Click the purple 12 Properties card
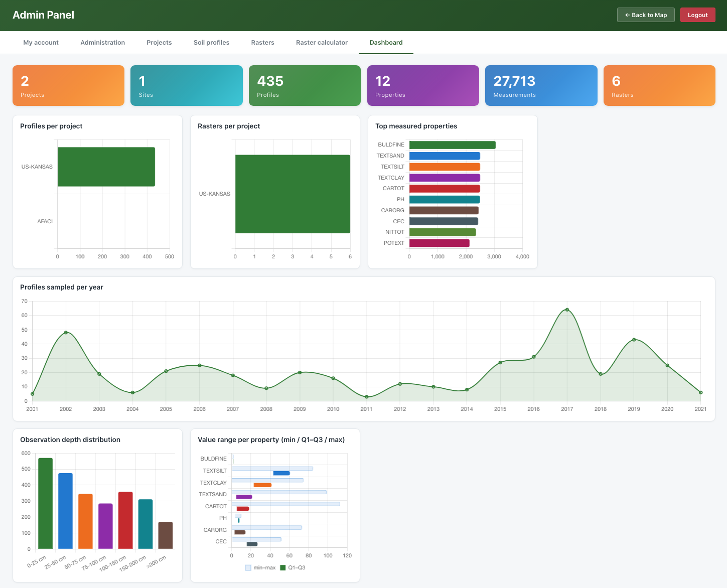The height and width of the screenshot is (588, 727). pos(423,85)
